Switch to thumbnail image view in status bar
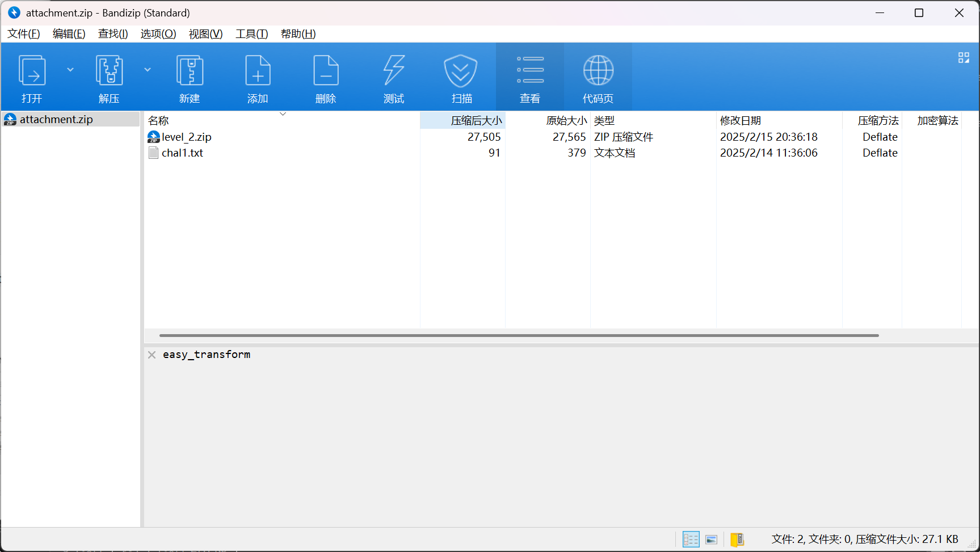The image size is (980, 552). point(712,540)
